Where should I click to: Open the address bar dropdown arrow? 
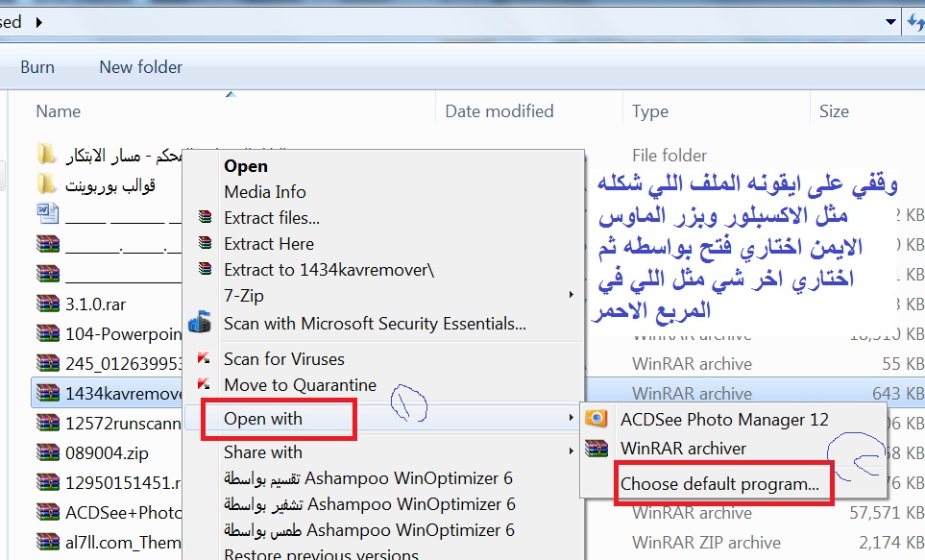pyautogui.click(x=890, y=22)
